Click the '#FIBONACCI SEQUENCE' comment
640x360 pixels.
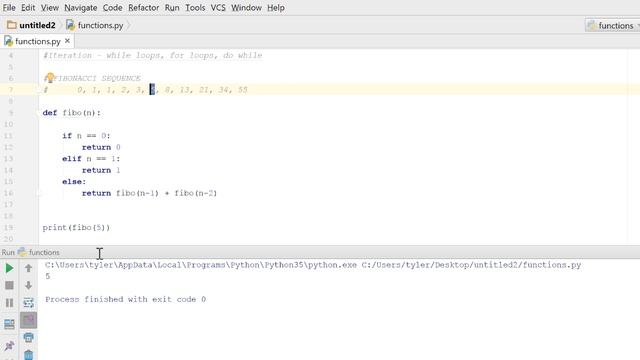point(92,78)
